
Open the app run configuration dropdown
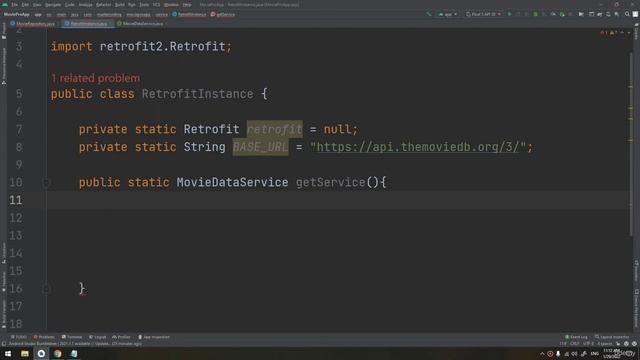coord(448,14)
